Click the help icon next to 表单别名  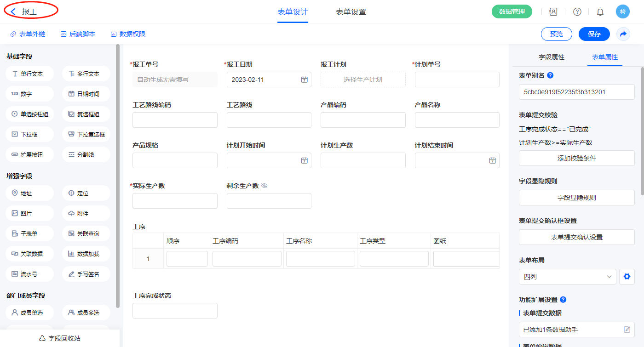point(550,75)
